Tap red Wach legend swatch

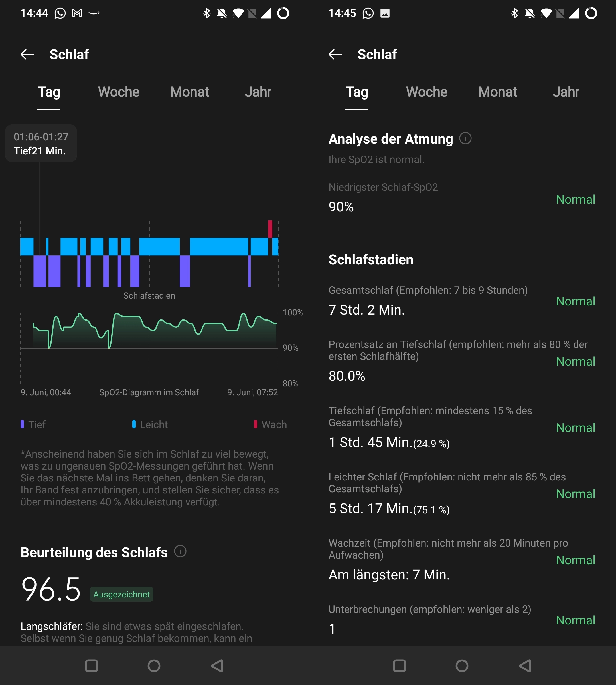(256, 424)
